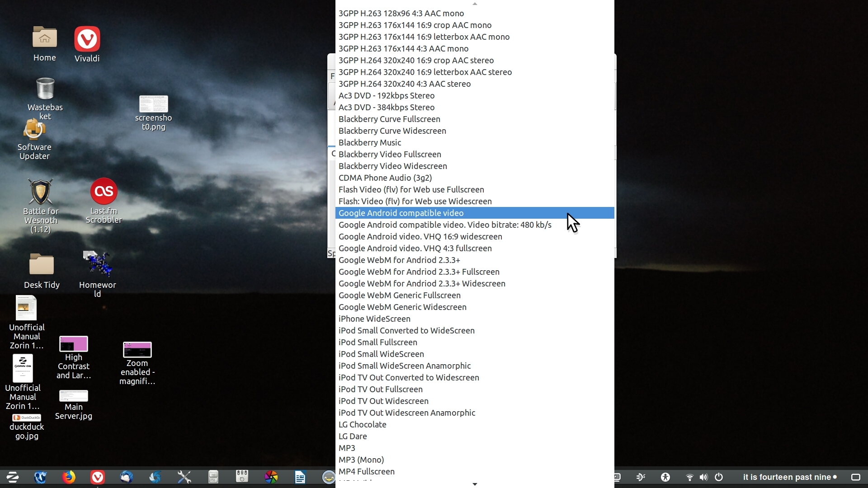Open the LibreOffice Writer taskbar icon

[300, 477]
